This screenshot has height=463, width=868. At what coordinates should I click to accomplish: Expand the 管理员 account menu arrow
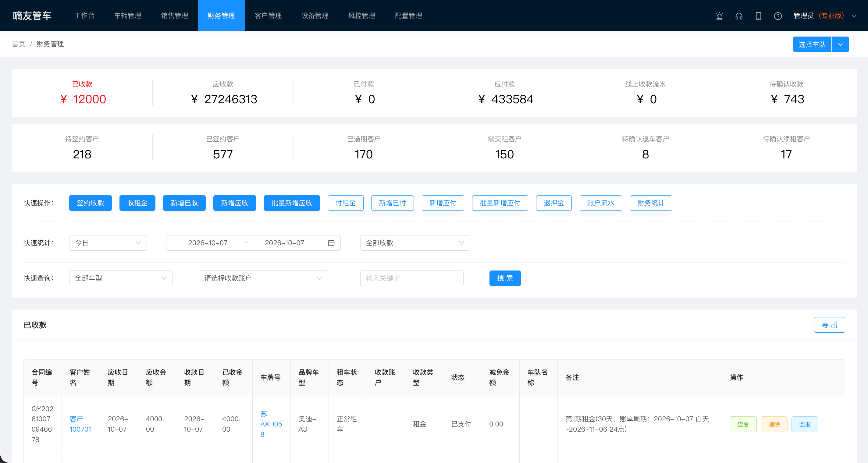[854, 16]
